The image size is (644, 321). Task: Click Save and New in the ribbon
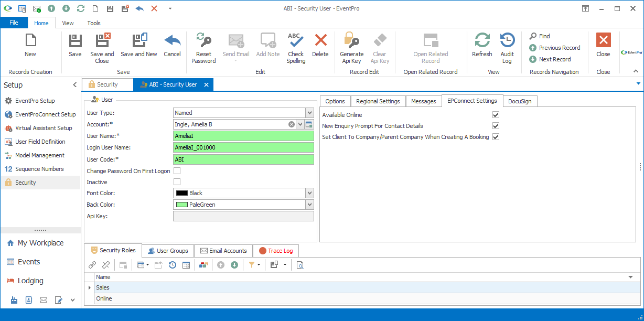[x=138, y=45]
